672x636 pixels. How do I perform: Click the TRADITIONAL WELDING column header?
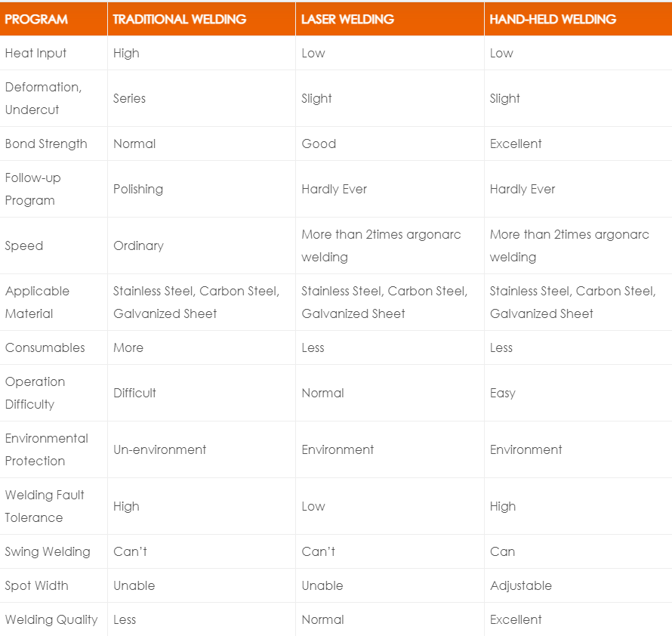tap(180, 19)
